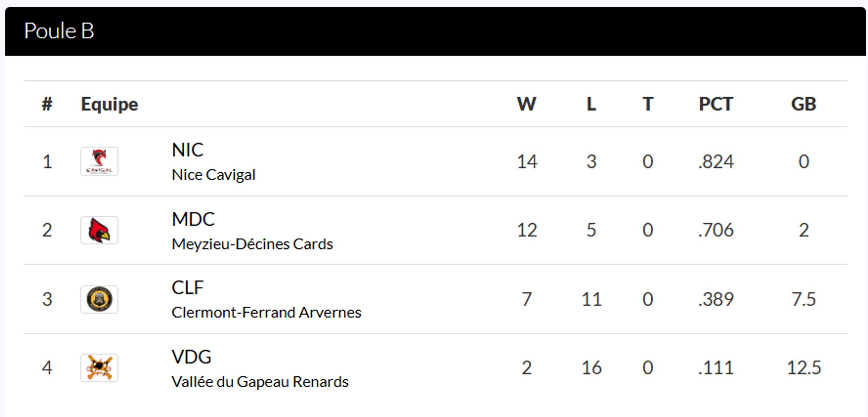Select the MDC team abbreviation
The image size is (868, 417).
pyautogui.click(x=193, y=219)
